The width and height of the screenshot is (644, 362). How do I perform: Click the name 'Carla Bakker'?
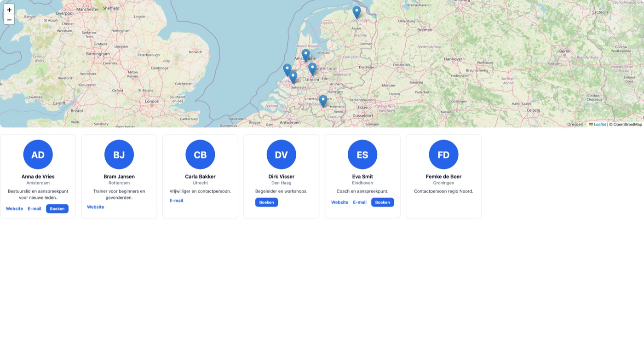(200, 177)
